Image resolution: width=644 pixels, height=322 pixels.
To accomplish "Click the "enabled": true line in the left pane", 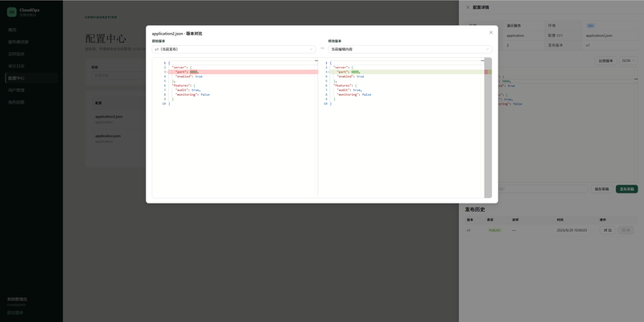I will click(189, 76).
